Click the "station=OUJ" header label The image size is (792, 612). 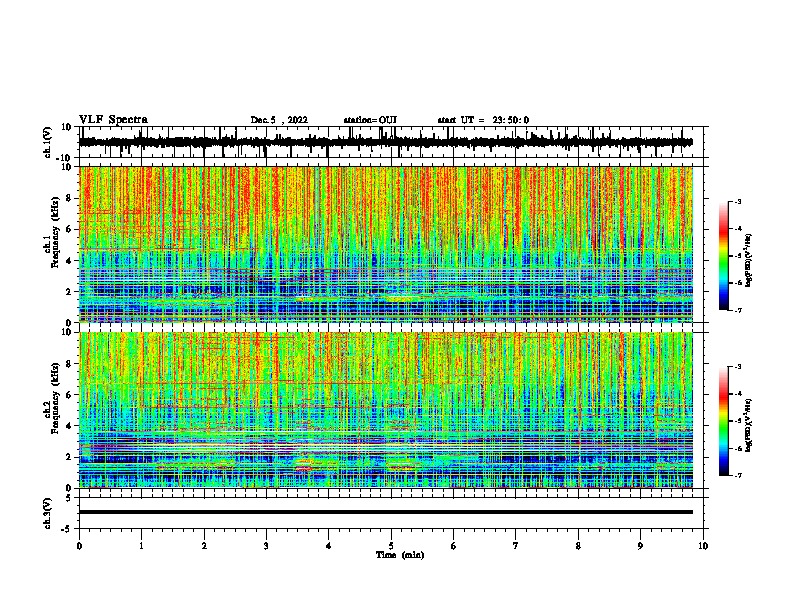coord(370,120)
